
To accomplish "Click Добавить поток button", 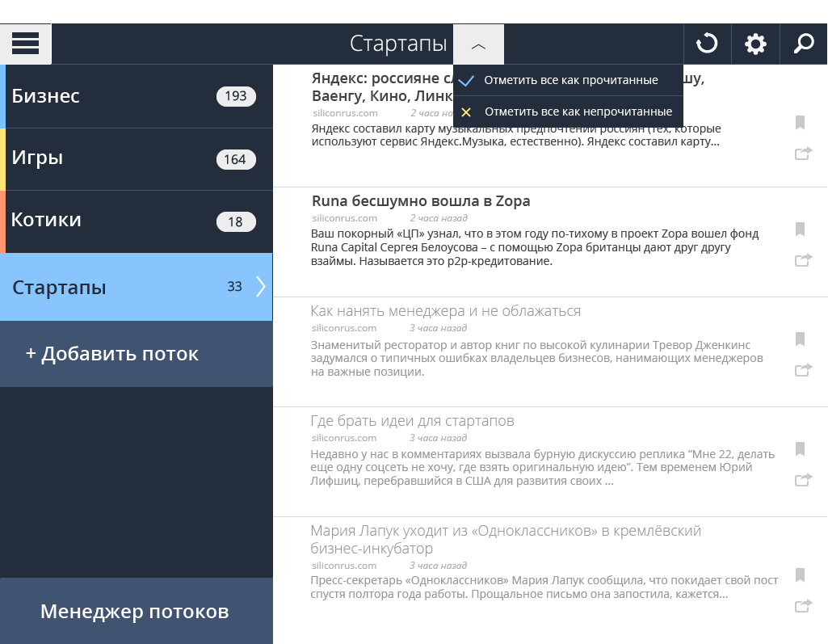I will 112,354.
